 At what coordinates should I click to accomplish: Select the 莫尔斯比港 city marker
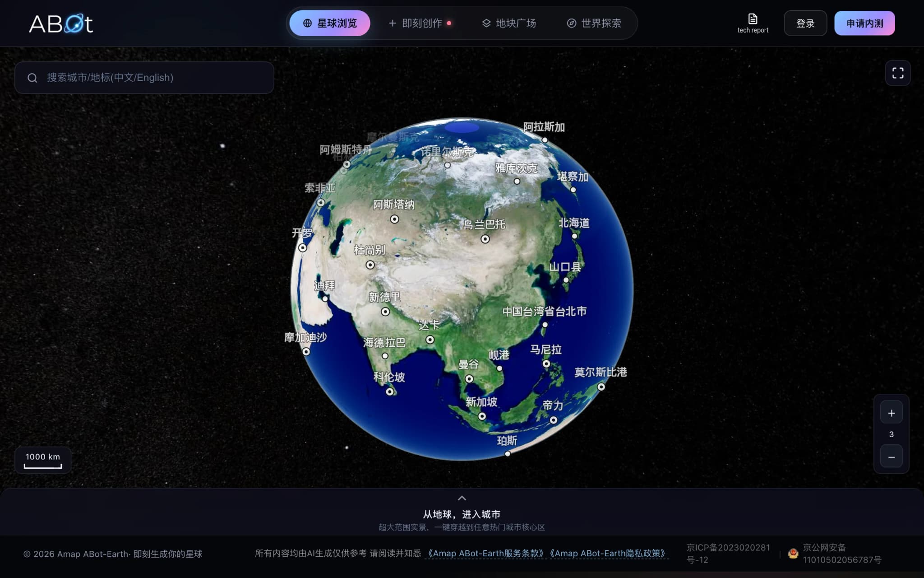pos(601,387)
